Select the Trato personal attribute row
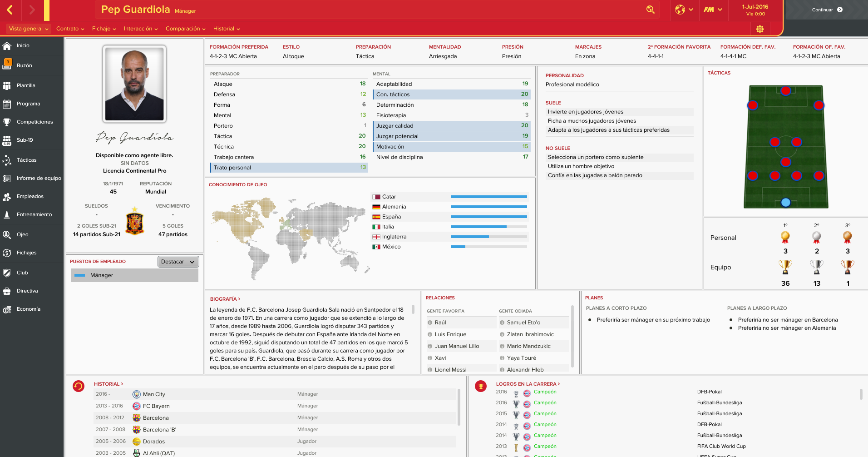The width and height of the screenshot is (868, 457). [x=289, y=168]
